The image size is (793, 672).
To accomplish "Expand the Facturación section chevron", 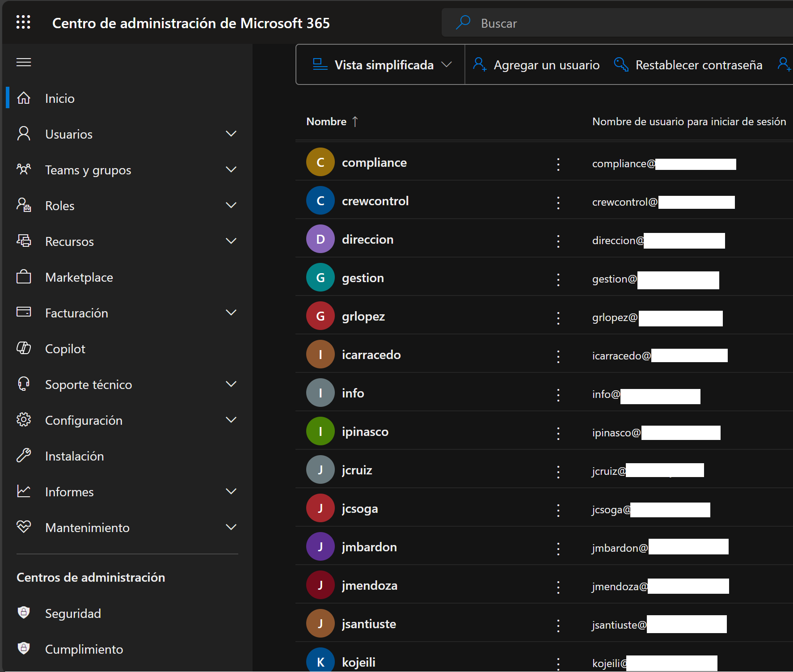I will click(231, 313).
